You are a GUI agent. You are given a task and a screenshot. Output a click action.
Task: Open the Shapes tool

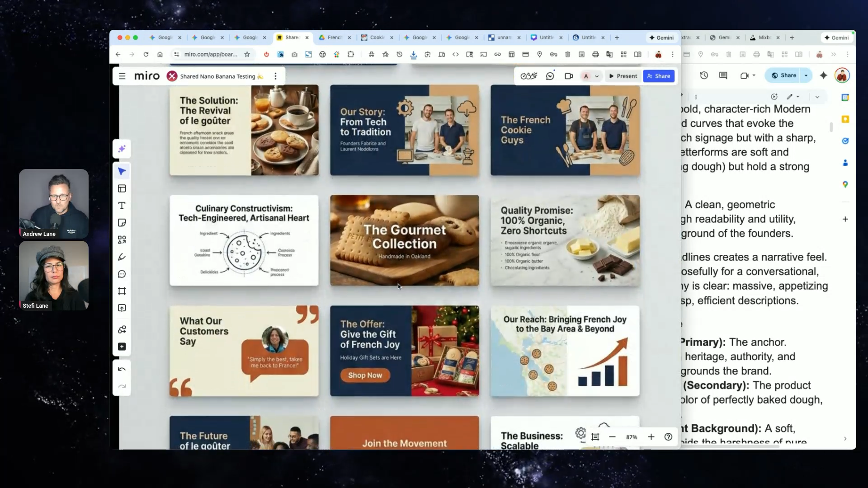(122, 240)
